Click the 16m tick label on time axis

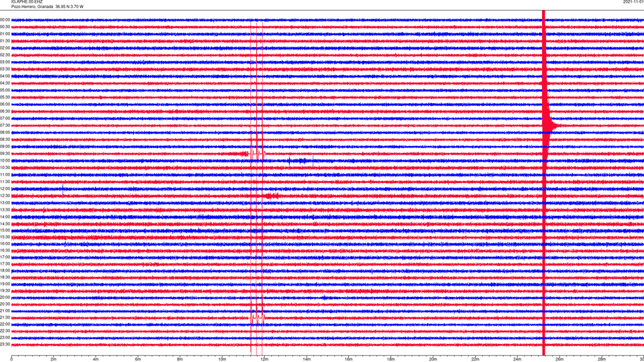349,359
